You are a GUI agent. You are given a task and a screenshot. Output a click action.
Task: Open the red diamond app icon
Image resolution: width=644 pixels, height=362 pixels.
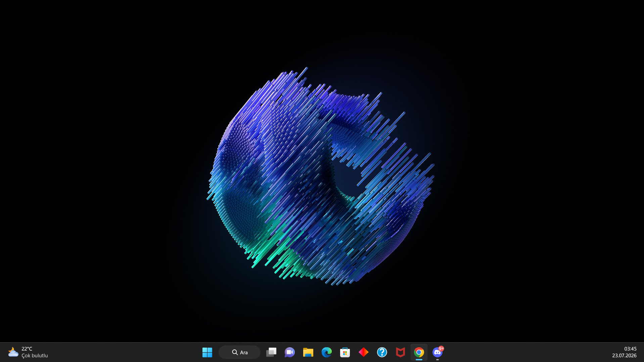click(x=364, y=352)
